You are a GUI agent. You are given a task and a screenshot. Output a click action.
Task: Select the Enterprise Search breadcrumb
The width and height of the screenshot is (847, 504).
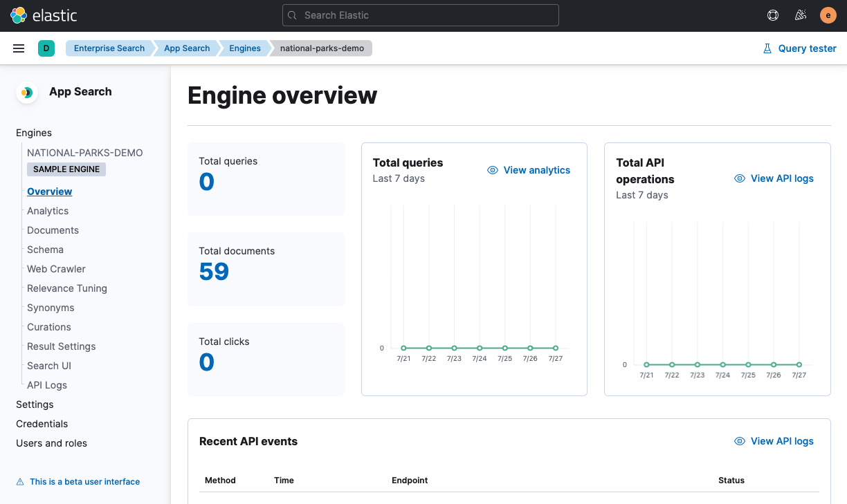pyautogui.click(x=109, y=48)
